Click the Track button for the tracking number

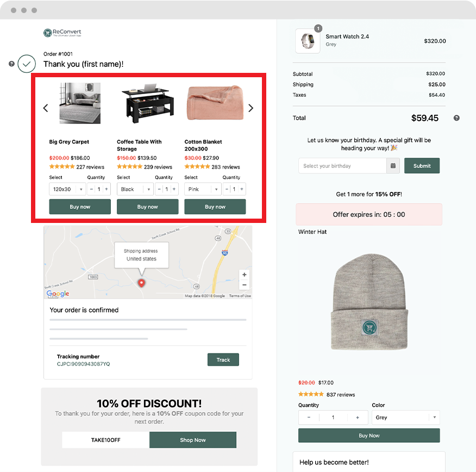pyautogui.click(x=223, y=359)
